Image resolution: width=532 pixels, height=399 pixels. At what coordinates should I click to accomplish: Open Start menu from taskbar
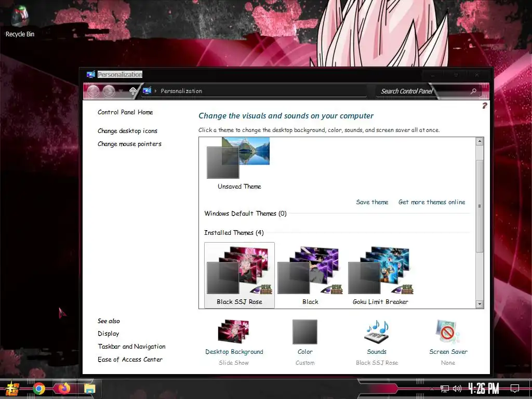[x=12, y=389]
